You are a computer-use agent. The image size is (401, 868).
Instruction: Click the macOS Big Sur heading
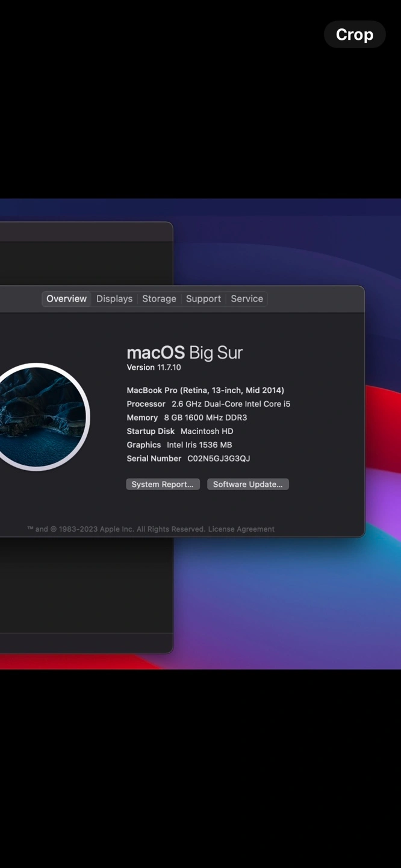point(184,352)
